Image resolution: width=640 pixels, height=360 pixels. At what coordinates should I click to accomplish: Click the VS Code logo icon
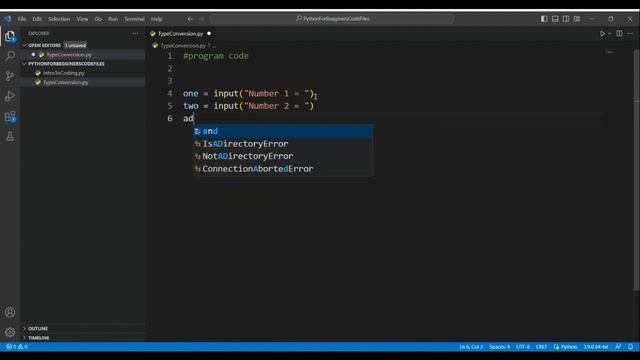[8, 19]
